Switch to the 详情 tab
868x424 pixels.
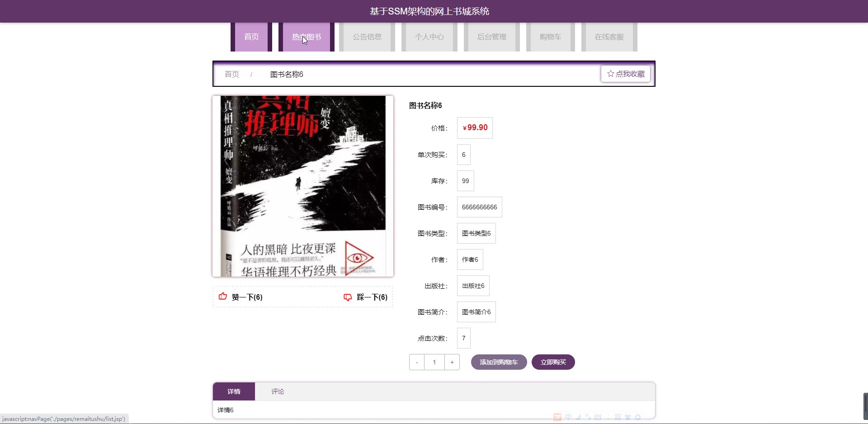(234, 391)
